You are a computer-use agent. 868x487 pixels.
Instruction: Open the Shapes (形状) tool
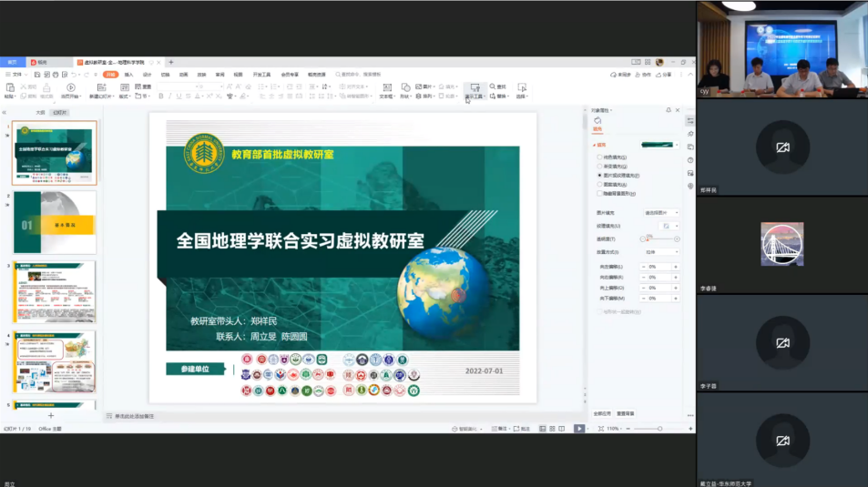click(x=405, y=88)
